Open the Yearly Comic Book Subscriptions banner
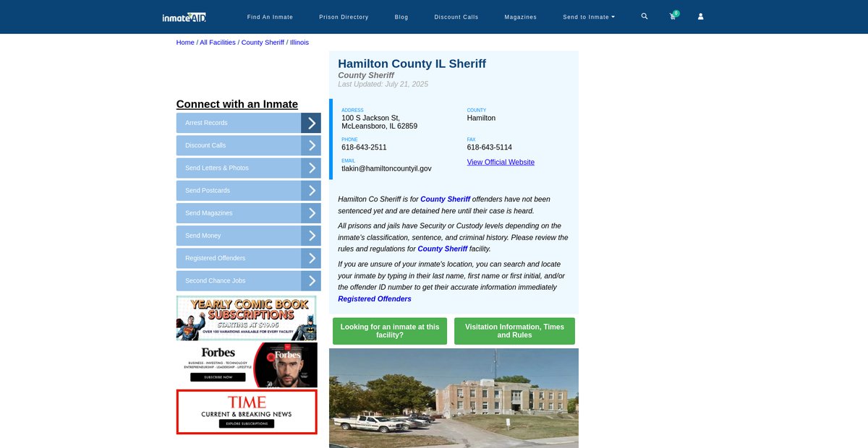Viewport: 868px width, 448px height. (247, 318)
